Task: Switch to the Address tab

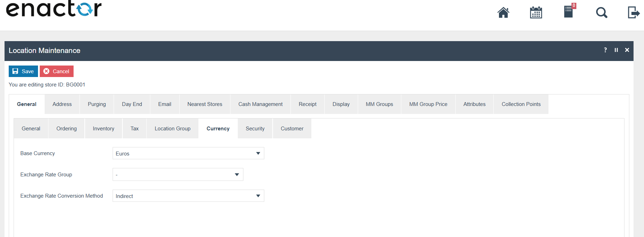Action: [62, 104]
